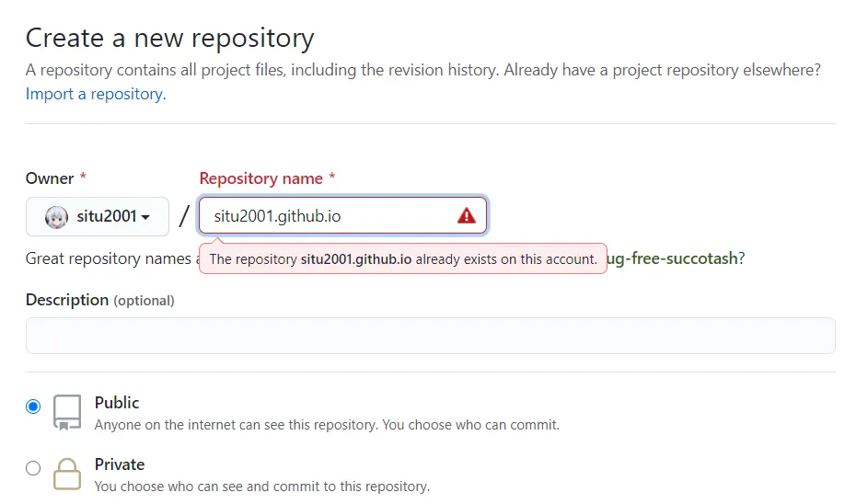Click the Description (optional) label
The width and height of the screenshot is (845, 504).
(99, 300)
